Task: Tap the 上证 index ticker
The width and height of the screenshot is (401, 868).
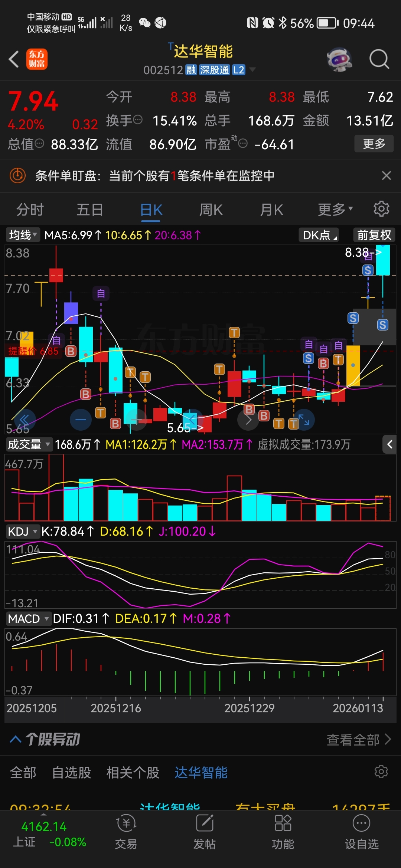Action: pyautogui.click(x=50, y=834)
